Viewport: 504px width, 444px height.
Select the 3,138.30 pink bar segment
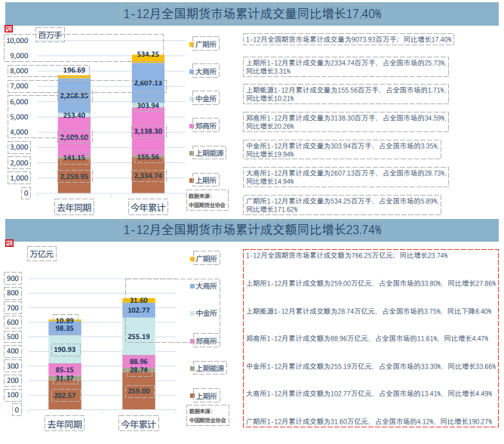click(x=146, y=131)
